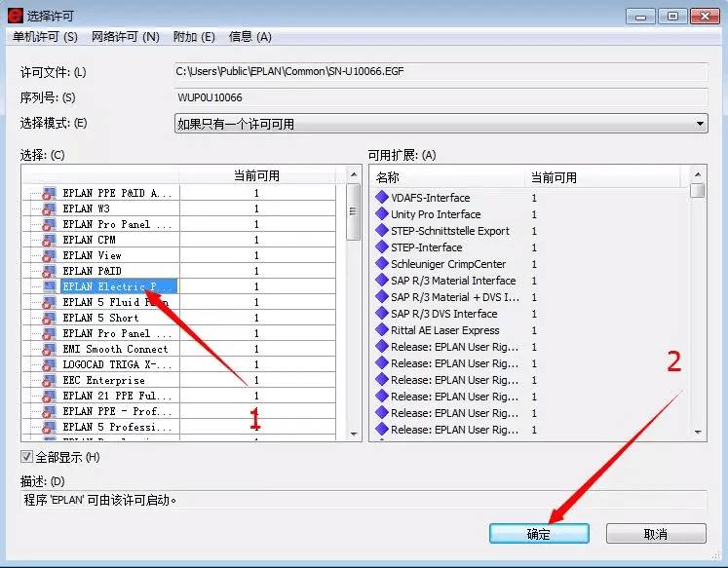Click the diamond icon beside SAP R/3 Material Interface
Viewport: 728px width, 568px height.
382,280
